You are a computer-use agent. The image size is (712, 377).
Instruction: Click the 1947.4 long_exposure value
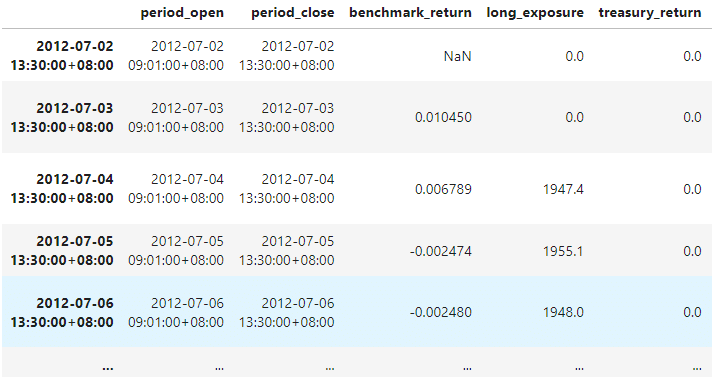pos(563,189)
